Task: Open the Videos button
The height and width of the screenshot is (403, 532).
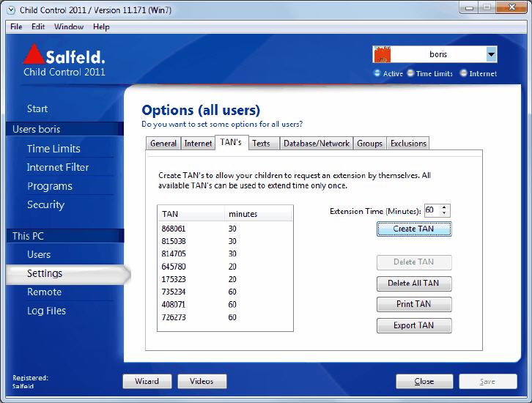Action: click(202, 381)
